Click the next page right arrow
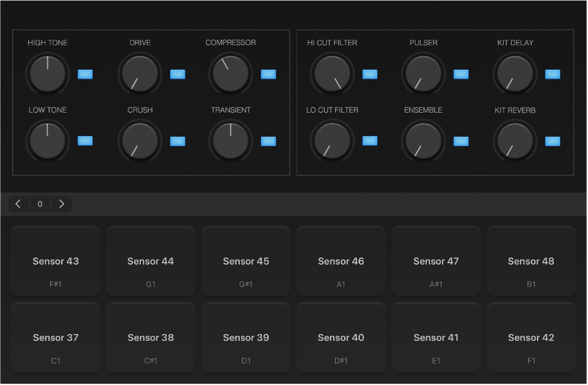This screenshot has height=385, width=588. coord(61,204)
